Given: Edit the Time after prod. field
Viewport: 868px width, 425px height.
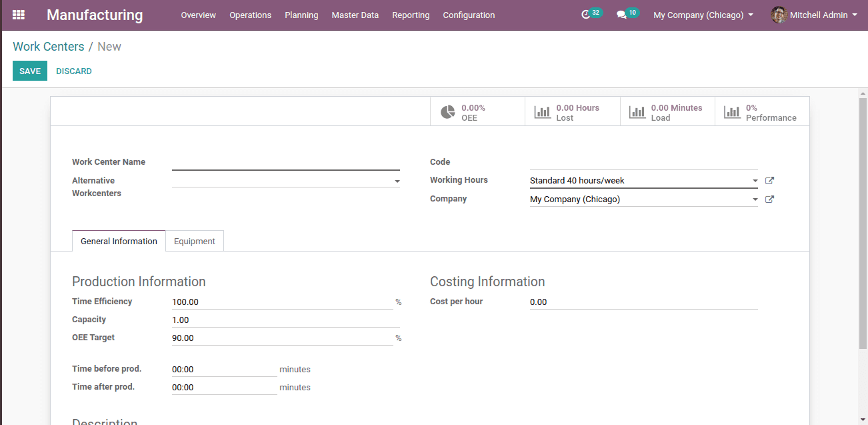Looking at the screenshot, I should tap(225, 387).
